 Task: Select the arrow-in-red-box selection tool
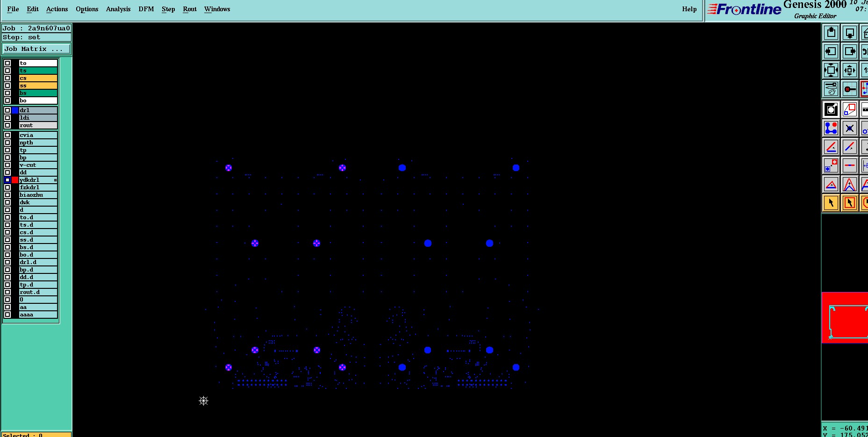pos(850,203)
